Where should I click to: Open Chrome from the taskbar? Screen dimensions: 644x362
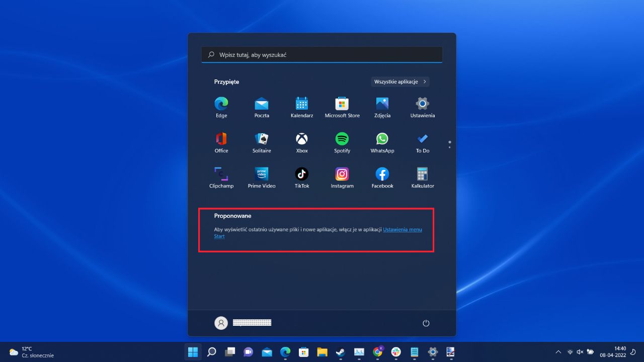377,352
